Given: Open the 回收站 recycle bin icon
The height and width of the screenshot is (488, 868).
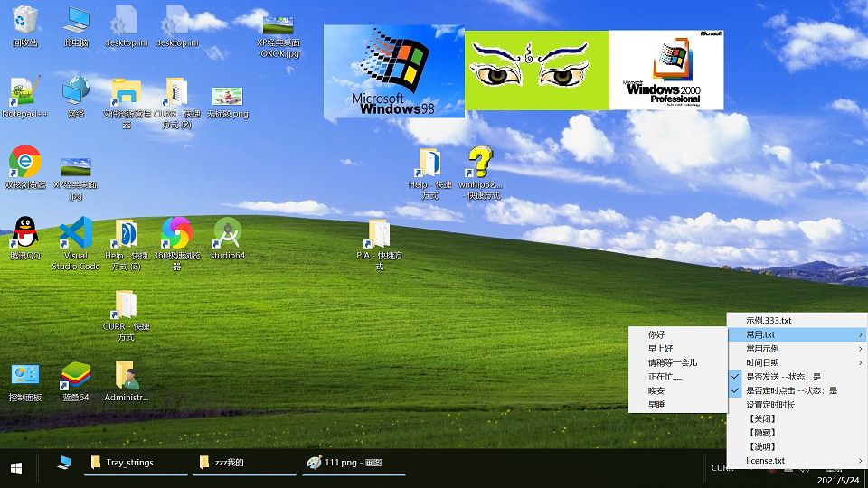Looking at the screenshot, I should 25,25.
